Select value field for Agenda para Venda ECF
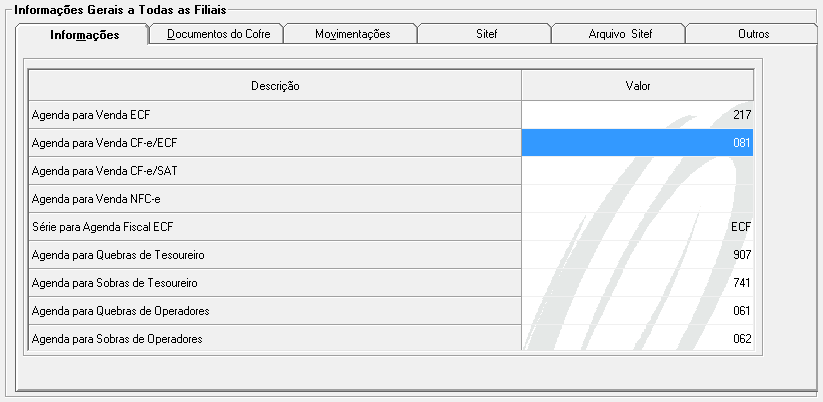This screenshot has width=823, height=402. 637,115
